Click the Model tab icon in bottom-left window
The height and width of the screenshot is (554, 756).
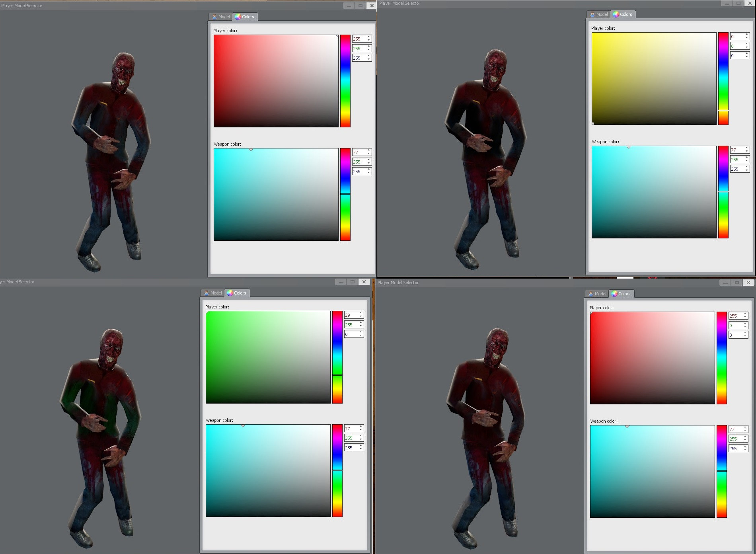[207, 293]
